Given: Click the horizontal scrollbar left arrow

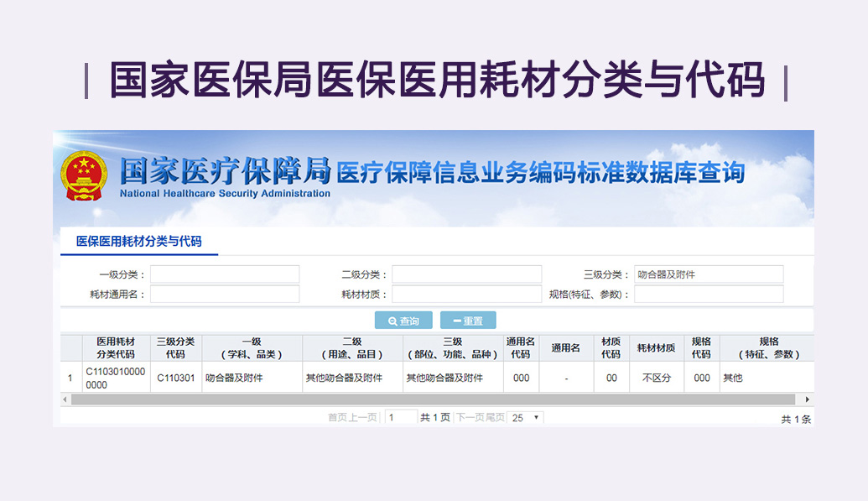Looking at the screenshot, I should point(65,399).
